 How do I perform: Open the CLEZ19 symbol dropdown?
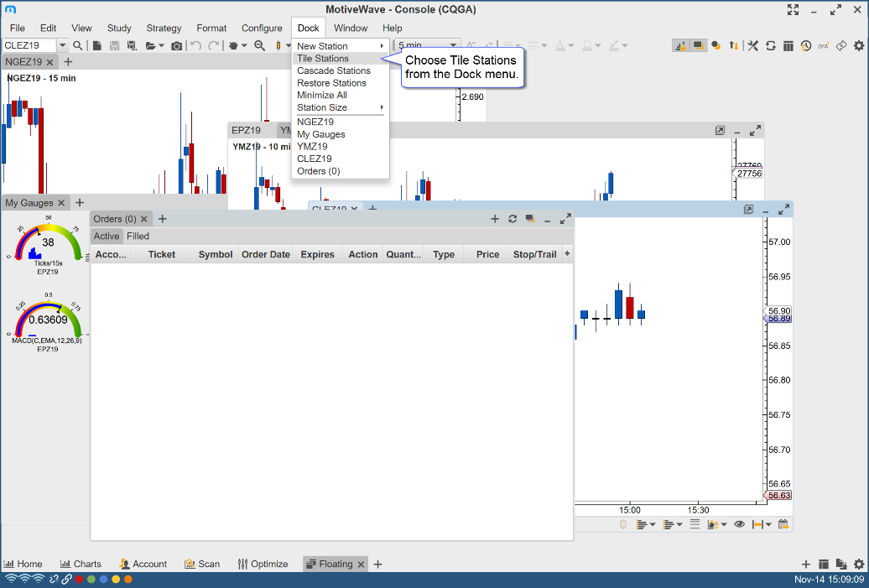[62, 45]
